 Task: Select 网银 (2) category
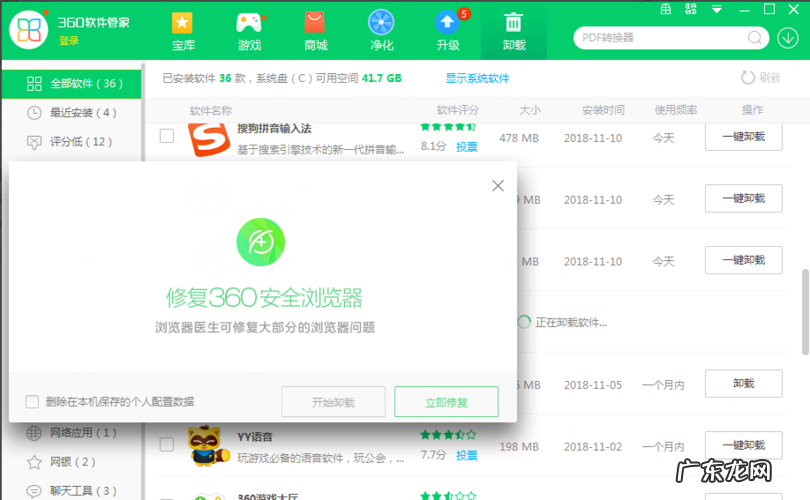pos(72,462)
